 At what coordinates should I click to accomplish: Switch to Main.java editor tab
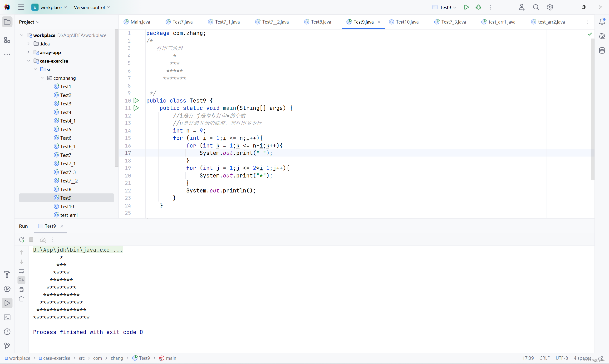137,22
